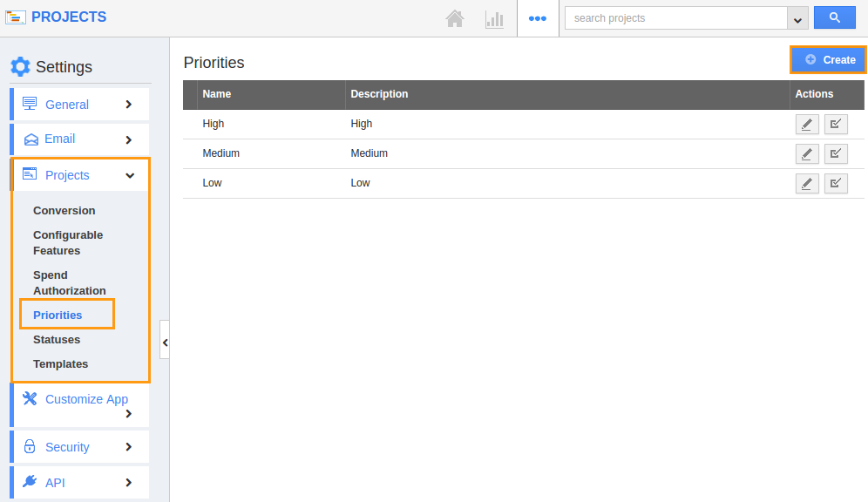The width and height of the screenshot is (868, 502).
Task: Click the Actions column header
Action: click(814, 94)
